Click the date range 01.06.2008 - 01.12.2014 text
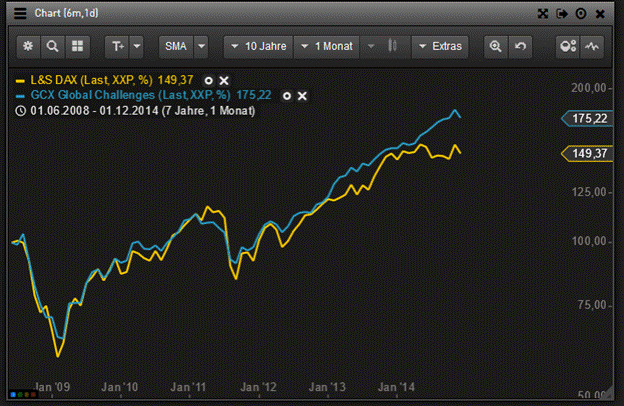 point(143,111)
